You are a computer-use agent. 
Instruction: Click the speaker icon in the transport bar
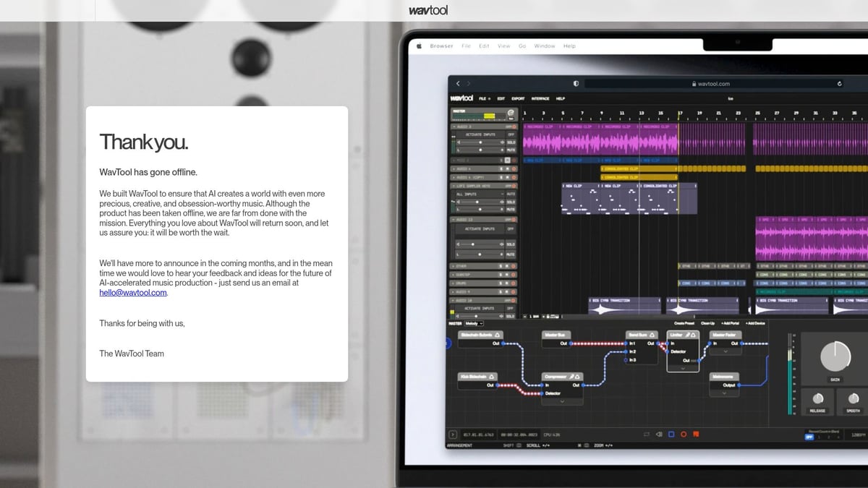click(658, 435)
